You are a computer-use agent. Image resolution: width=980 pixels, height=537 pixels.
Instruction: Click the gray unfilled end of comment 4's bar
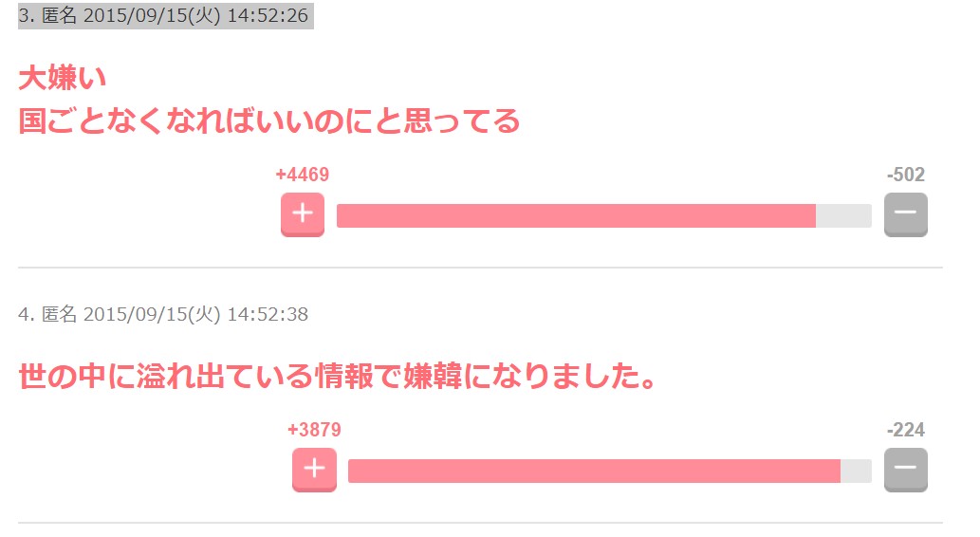[856, 471]
